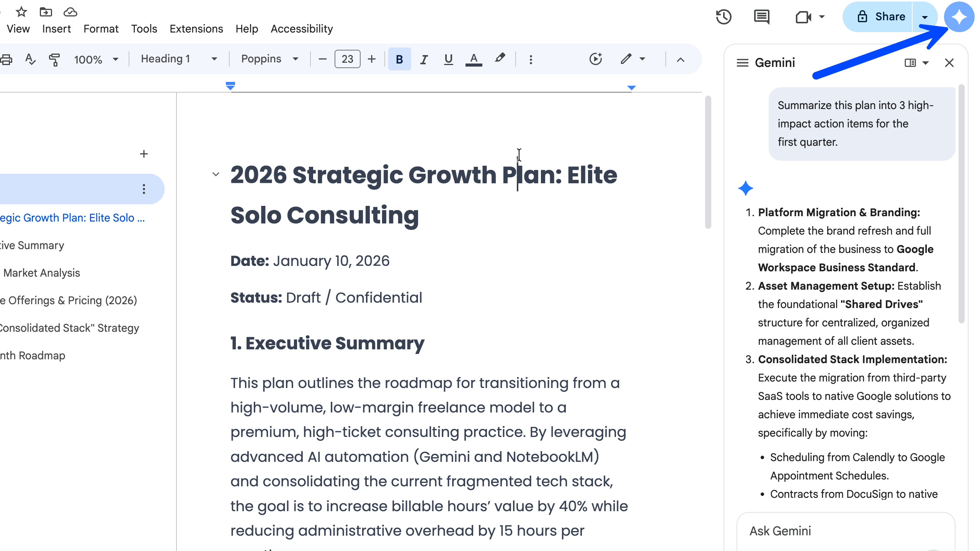980x551 pixels.
Task: Go to Market Analysis in outline
Action: click(41, 273)
